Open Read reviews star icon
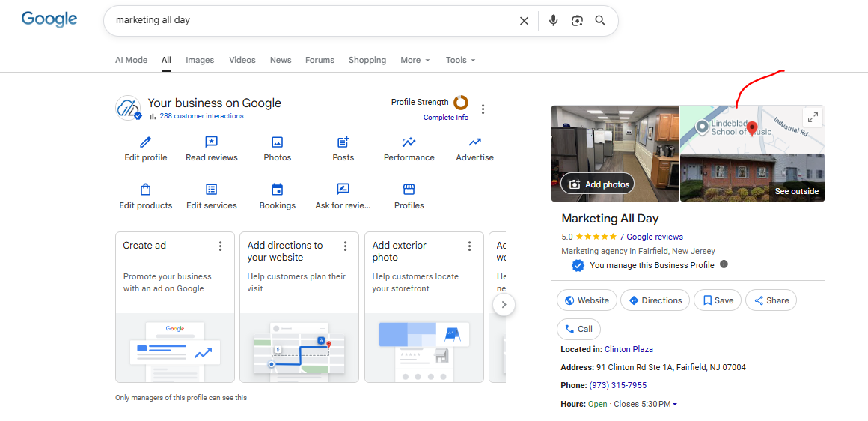This screenshot has width=868, height=421. coord(212,142)
